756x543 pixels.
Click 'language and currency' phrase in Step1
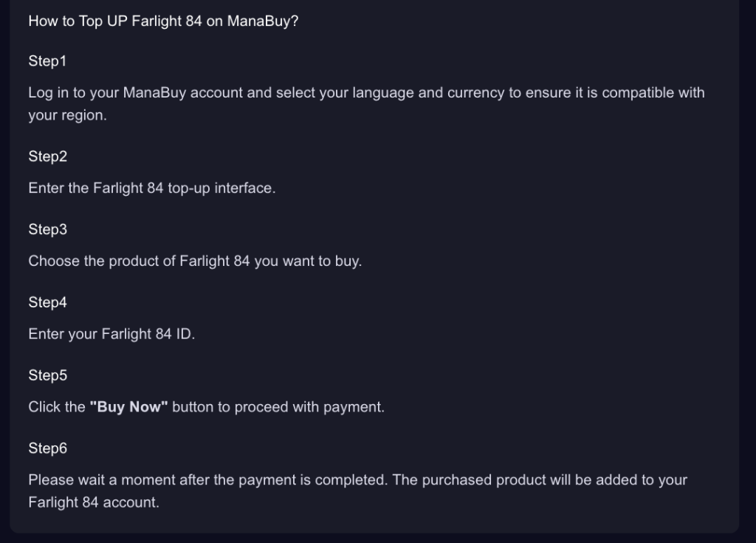tap(429, 92)
